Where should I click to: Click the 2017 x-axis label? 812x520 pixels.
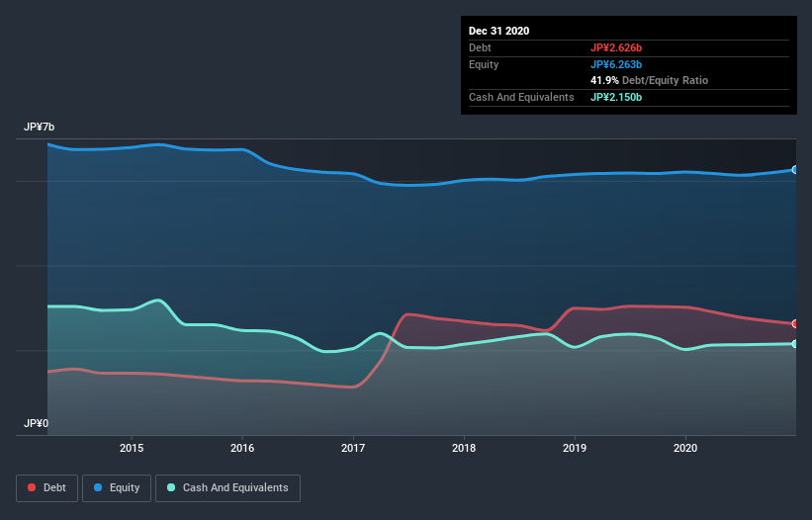coord(353,448)
